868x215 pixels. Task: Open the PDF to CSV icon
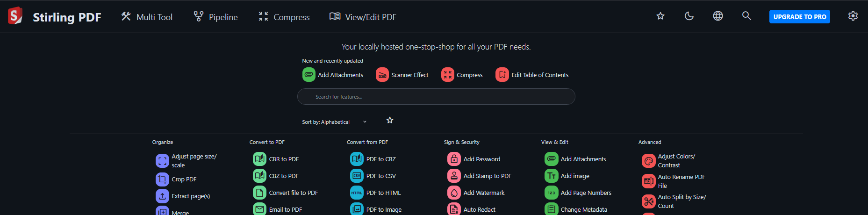tap(357, 176)
